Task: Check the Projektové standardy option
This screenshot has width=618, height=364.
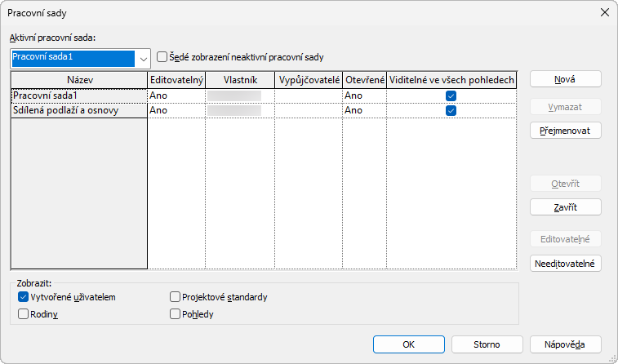Action: pos(176,297)
